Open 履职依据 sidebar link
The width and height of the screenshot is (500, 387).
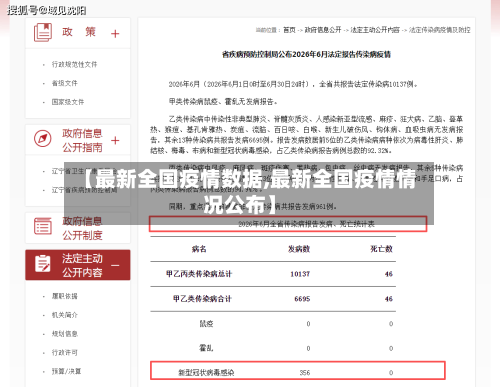point(65,296)
